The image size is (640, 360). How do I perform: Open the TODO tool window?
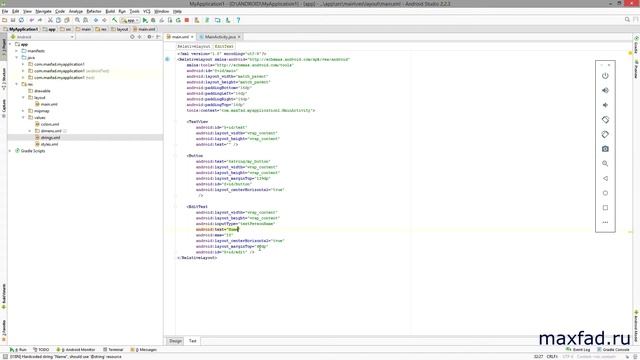(41, 350)
